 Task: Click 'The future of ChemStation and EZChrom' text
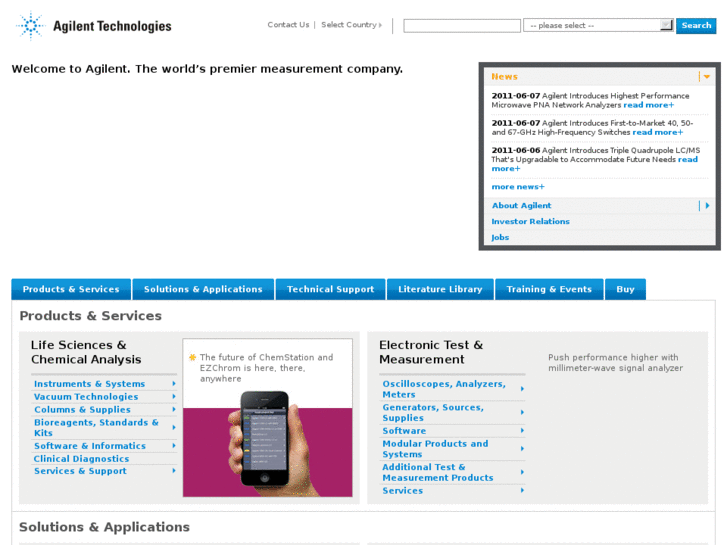pyautogui.click(x=266, y=368)
